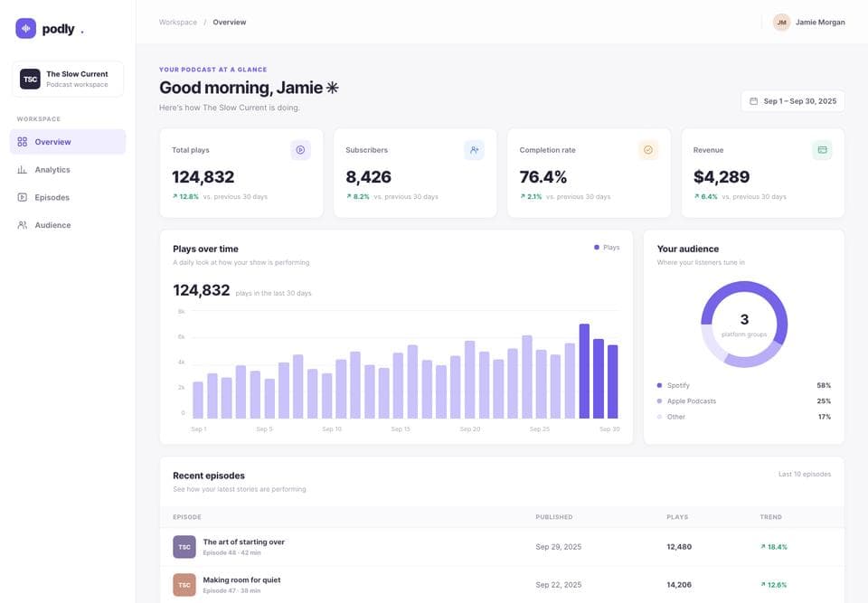
Task: Open episode The art of starting over
Action: tap(243, 542)
